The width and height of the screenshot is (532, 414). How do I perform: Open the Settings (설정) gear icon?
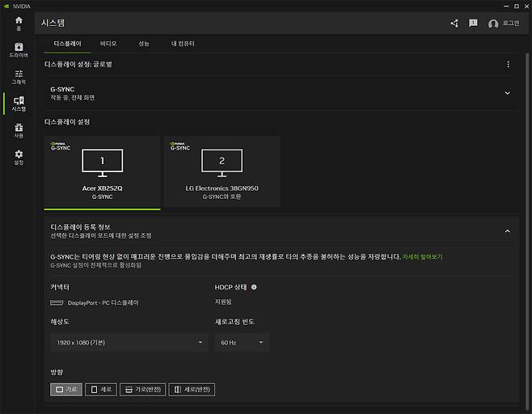19,158
